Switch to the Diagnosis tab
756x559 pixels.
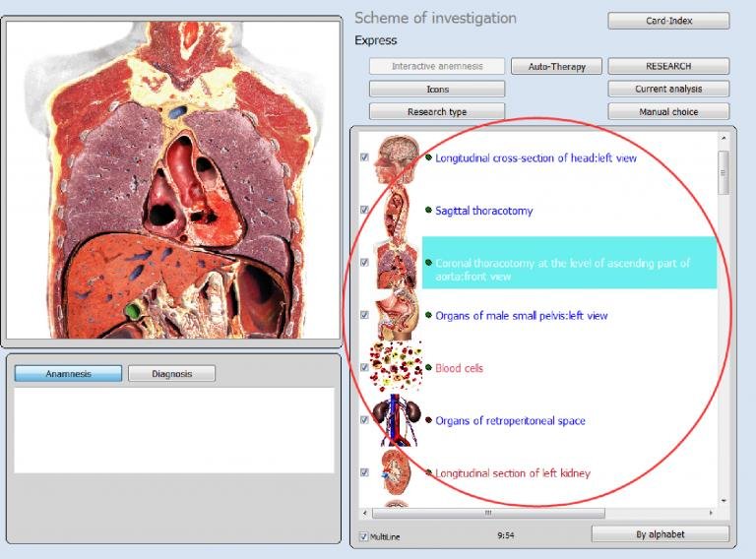pos(171,374)
